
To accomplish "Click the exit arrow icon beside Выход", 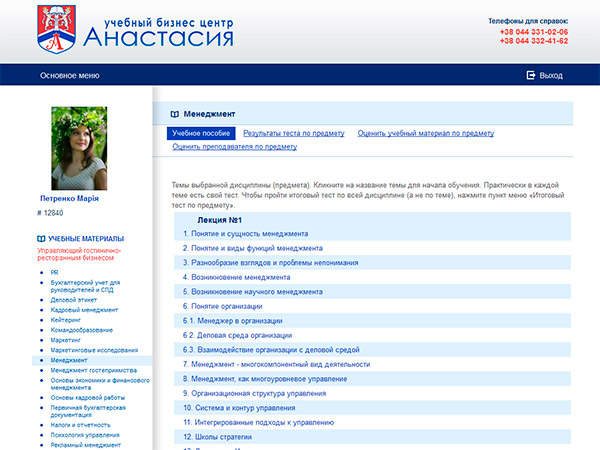I will pos(531,75).
